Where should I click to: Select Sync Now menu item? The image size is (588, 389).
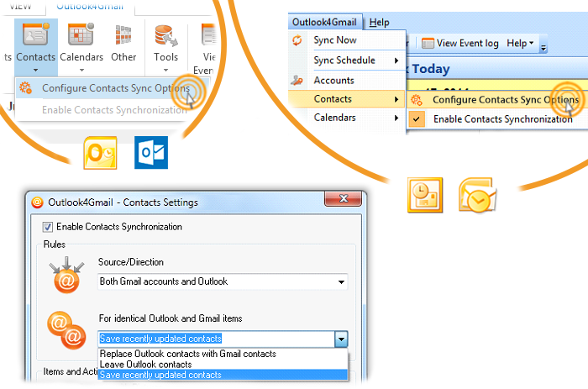pyautogui.click(x=347, y=40)
